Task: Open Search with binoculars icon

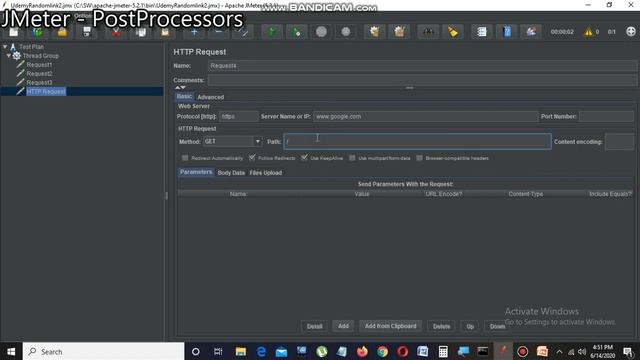Action: point(428,32)
